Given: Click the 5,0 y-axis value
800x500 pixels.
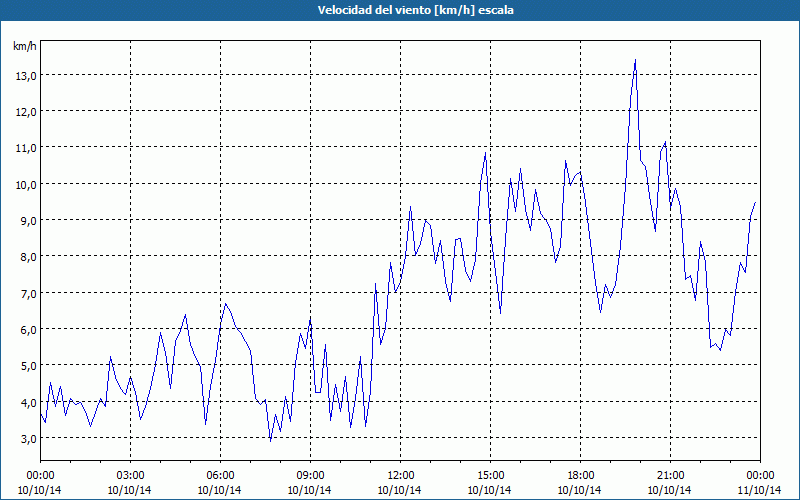Looking at the screenshot, I should pyautogui.click(x=29, y=366).
